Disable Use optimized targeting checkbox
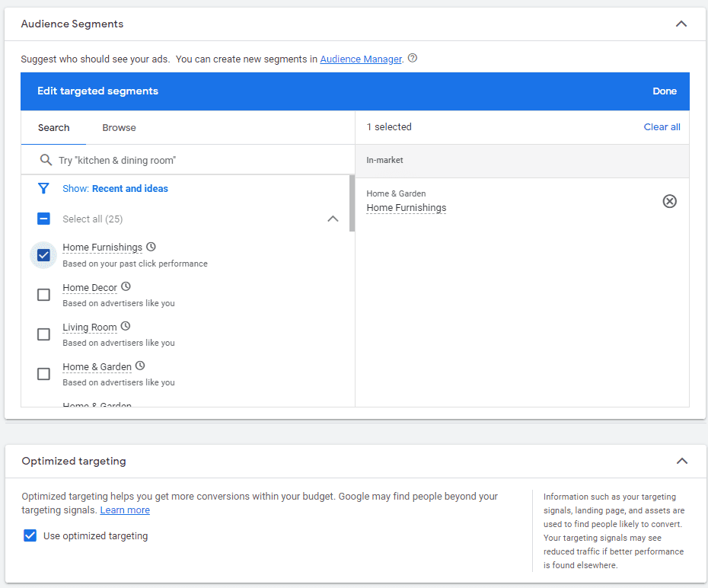This screenshot has height=588, width=708. tap(30, 535)
